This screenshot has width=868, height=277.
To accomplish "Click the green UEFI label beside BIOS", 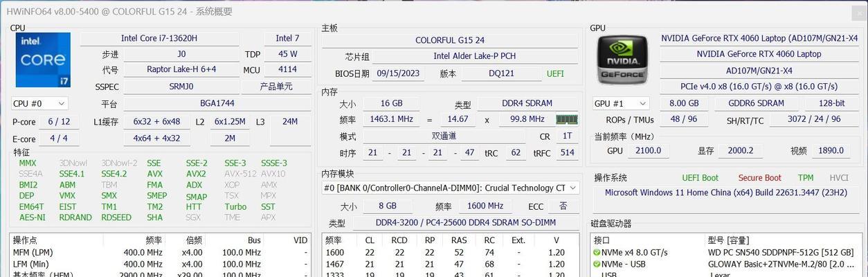I will [x=555, y=73].
